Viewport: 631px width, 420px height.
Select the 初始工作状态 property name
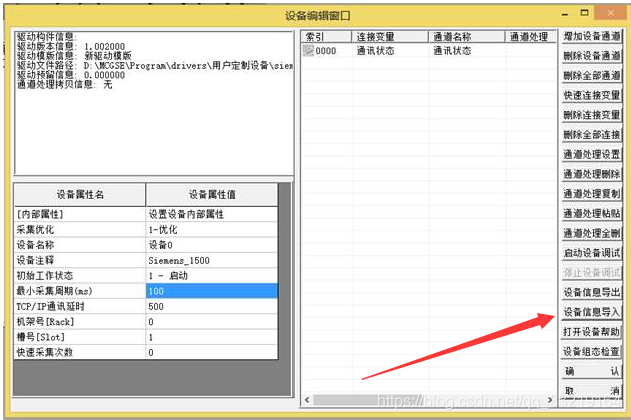click(80, 276)
